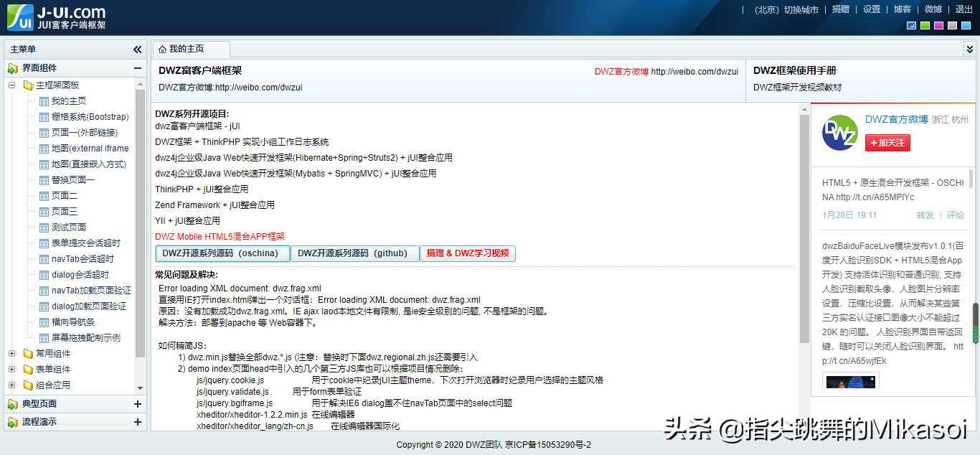Select the default blue theme swatch

click(912, 26)
